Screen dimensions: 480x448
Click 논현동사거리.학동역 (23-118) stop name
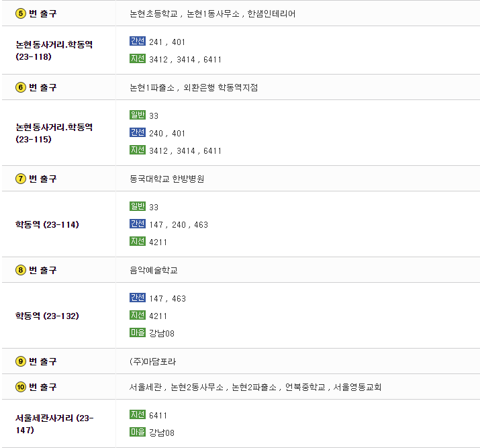pos(54,50)
